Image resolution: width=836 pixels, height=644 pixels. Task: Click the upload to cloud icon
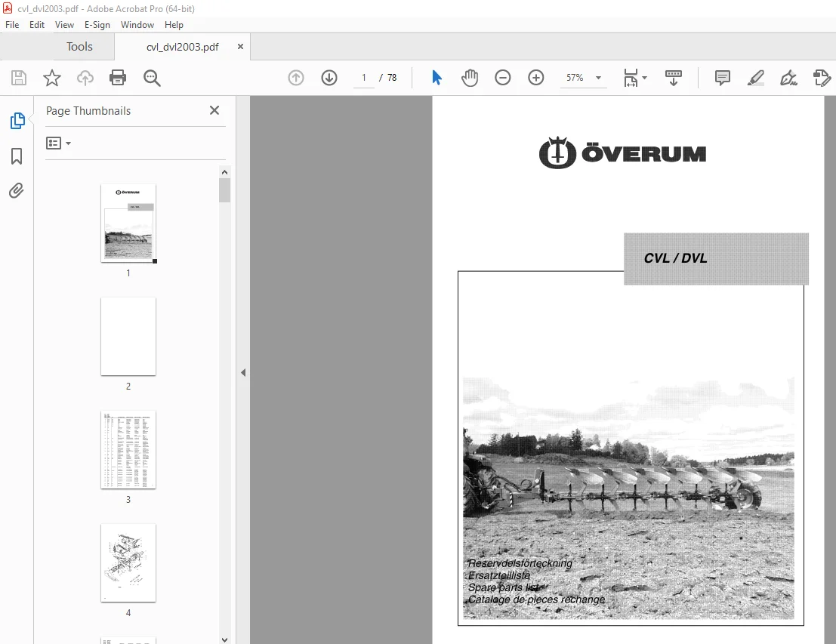[x=85, y=78]
